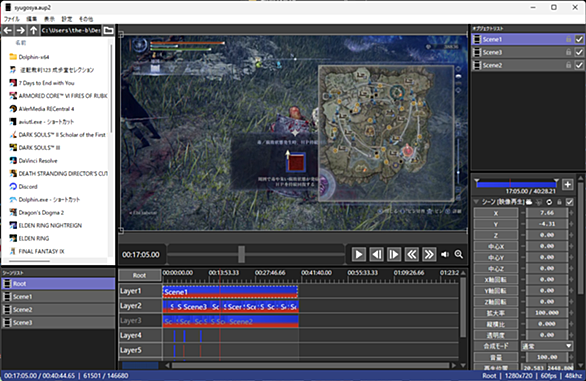
Task: Play the preview
Action: point(358,255)
